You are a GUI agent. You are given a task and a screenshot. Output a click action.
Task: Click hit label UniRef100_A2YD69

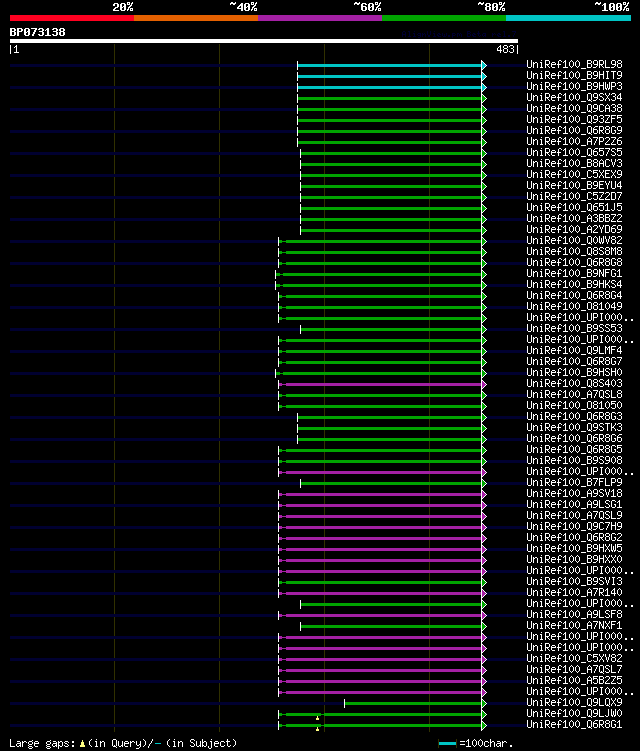tap(574, 229)
